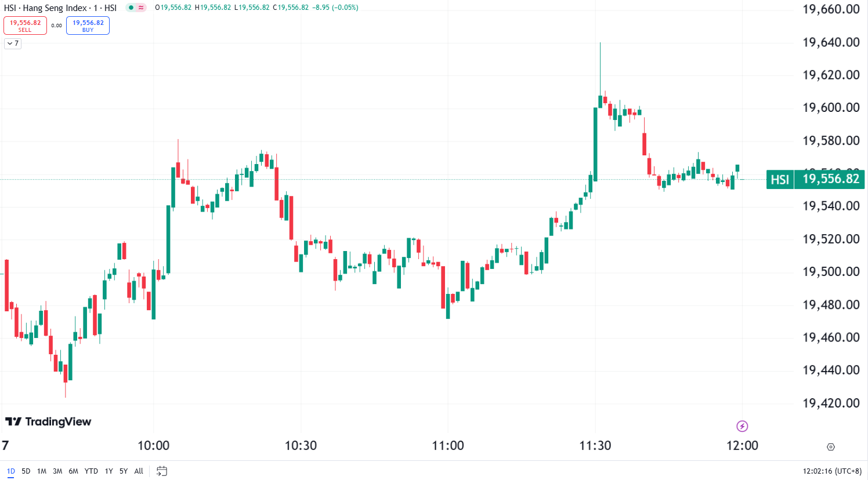Open the go-to-date calendar icon

coord(162,471)
